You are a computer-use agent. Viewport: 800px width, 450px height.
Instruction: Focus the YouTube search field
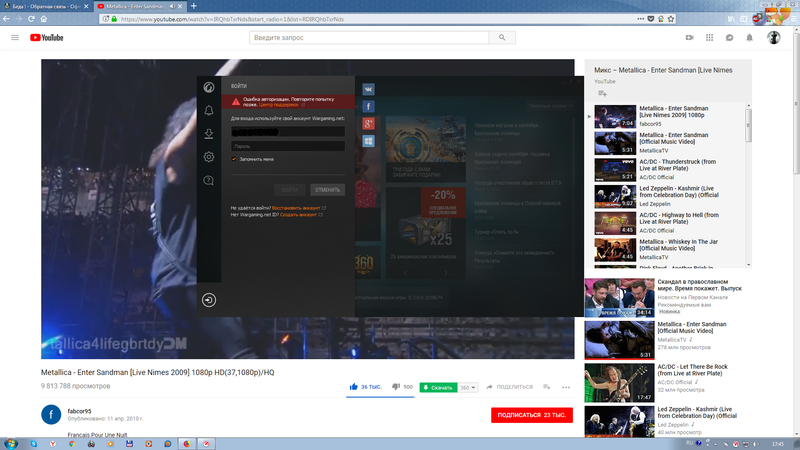pyautogui.click(x=369, y=37)
